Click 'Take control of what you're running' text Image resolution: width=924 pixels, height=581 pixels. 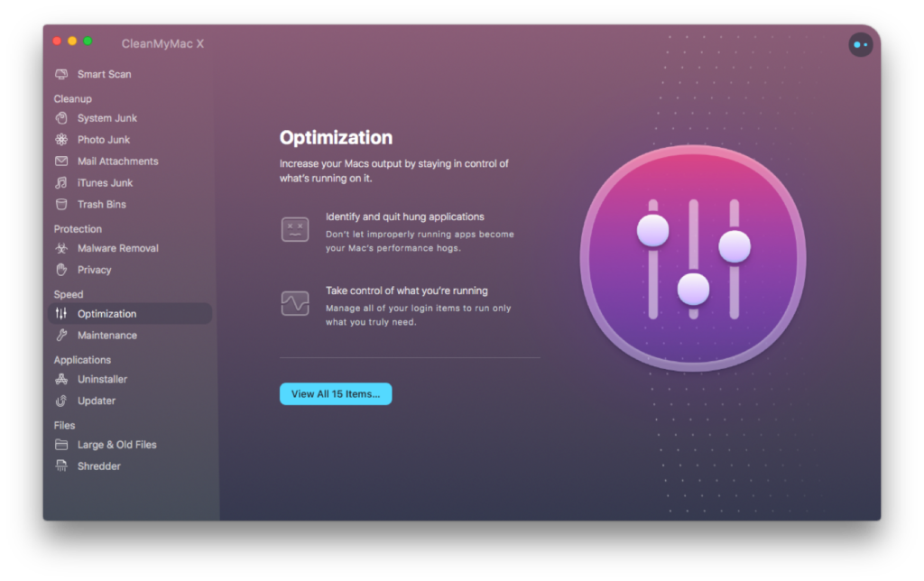[407, 290]
